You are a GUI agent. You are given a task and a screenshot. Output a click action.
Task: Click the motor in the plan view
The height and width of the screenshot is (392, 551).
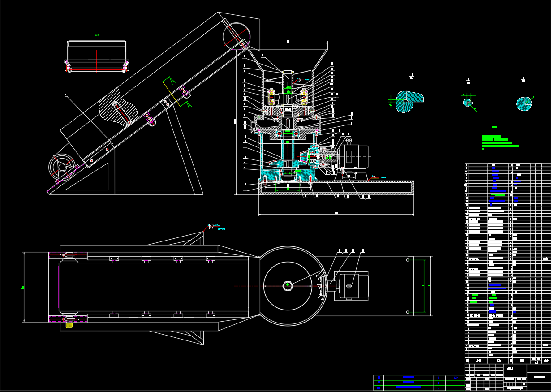pyautogui.click(x=354, y=285)
